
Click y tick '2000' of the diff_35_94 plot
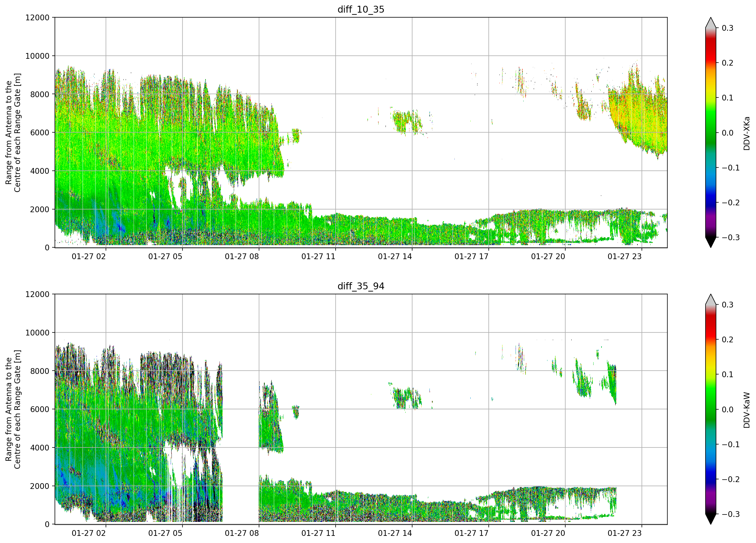pos(40,486)
